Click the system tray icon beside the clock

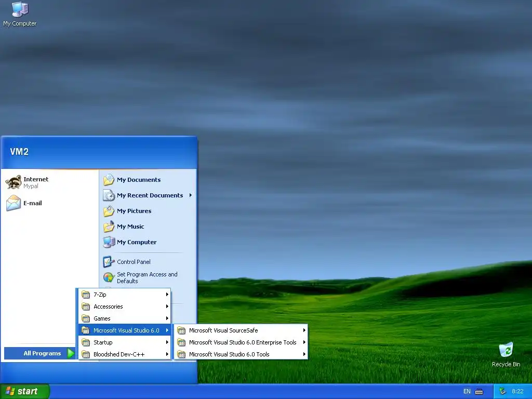coord(503,391)
